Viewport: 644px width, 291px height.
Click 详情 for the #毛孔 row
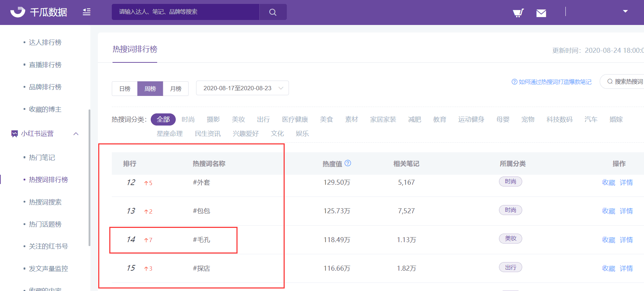pos(626,240)
